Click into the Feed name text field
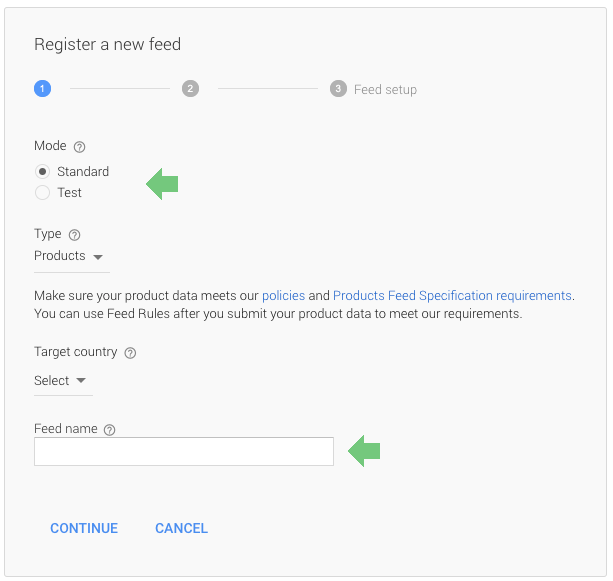This screenshot has height=581, width=613. [x=183, y=452]
